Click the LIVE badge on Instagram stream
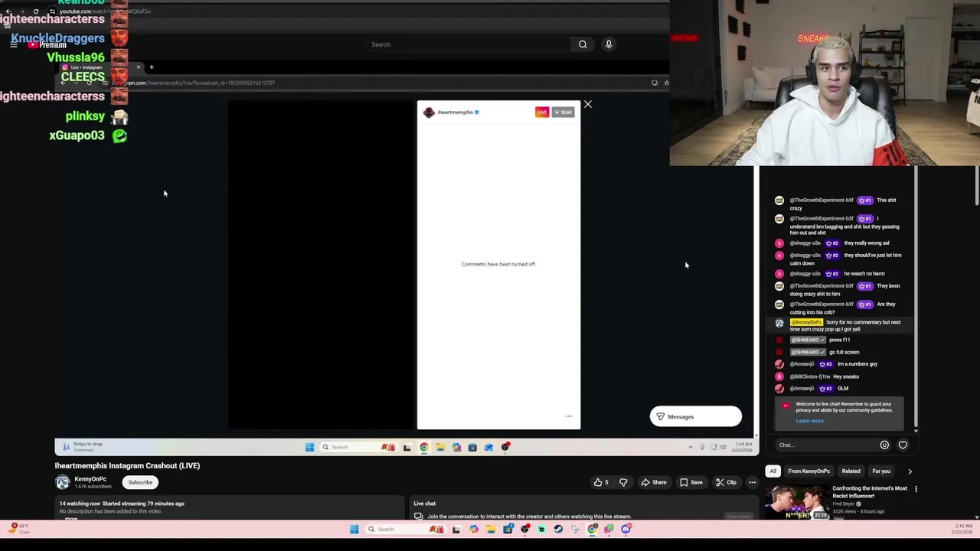 click(x=542, y=112)
